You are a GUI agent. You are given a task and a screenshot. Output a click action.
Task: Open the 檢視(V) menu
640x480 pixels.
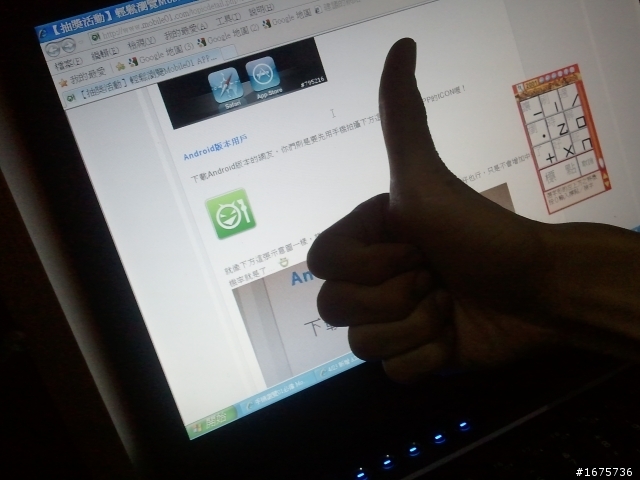(x=141, y=42)
